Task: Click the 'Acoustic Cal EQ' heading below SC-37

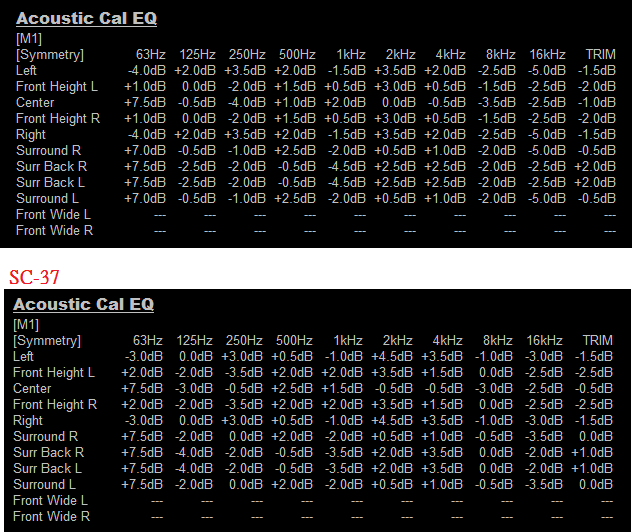Action: point(83,305)
